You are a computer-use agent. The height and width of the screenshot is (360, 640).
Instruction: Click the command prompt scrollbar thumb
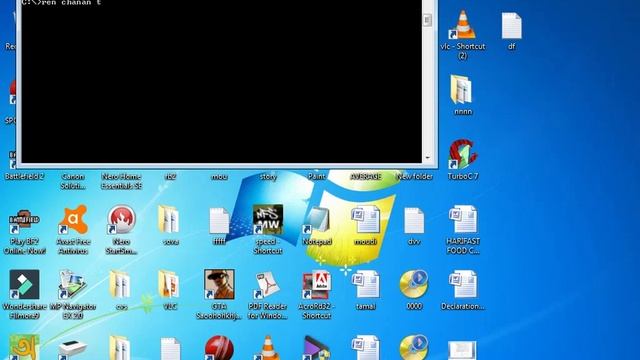tap(427, 20)
